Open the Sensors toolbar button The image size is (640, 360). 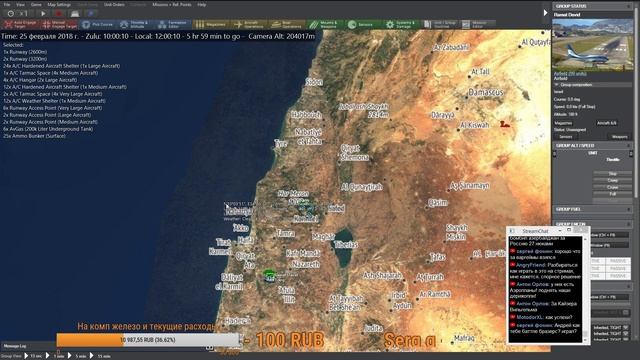[363, 24]
